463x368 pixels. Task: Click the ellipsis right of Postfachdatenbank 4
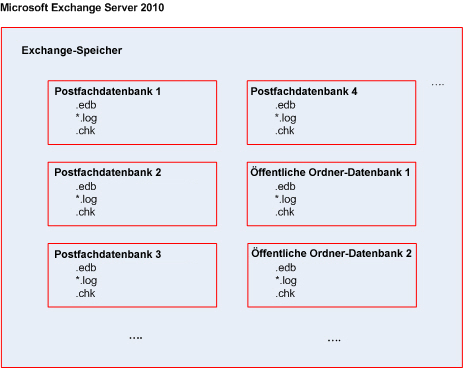(x=438, y=85)
